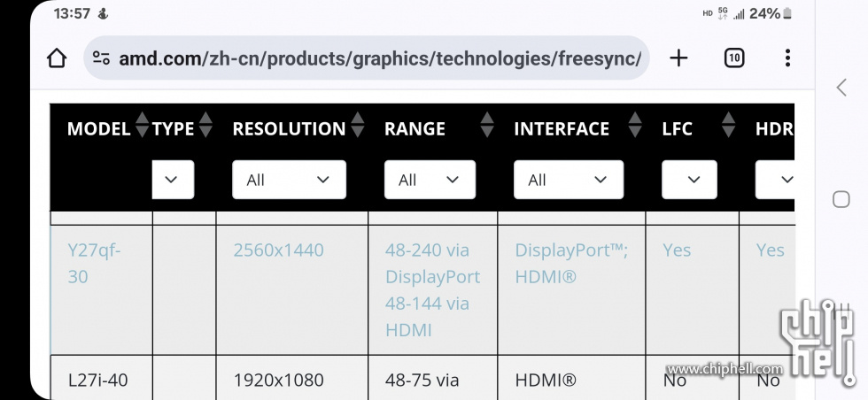Tap the 13:57 clock in status bar
The height and width of the screenshot is (400, 868).
click(72, 13)
